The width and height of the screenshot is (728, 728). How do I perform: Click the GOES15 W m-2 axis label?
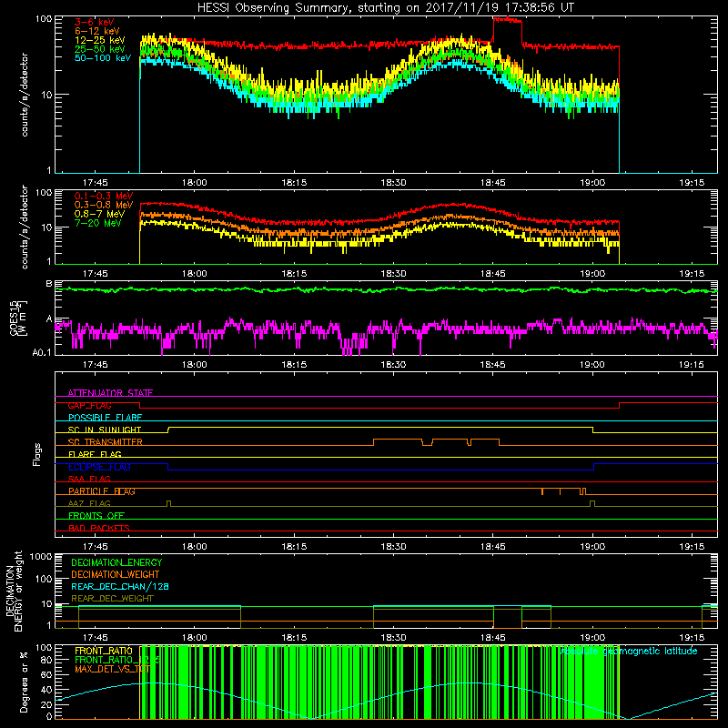[18, 318]
